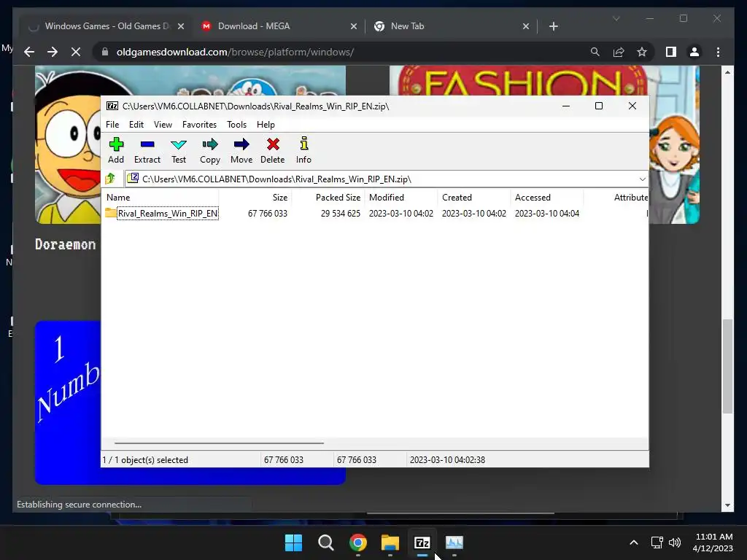Open the Doraemon game thumbnail
This screenshot has height=560, width=747.
pyautogui.click(x=68, y=144)
